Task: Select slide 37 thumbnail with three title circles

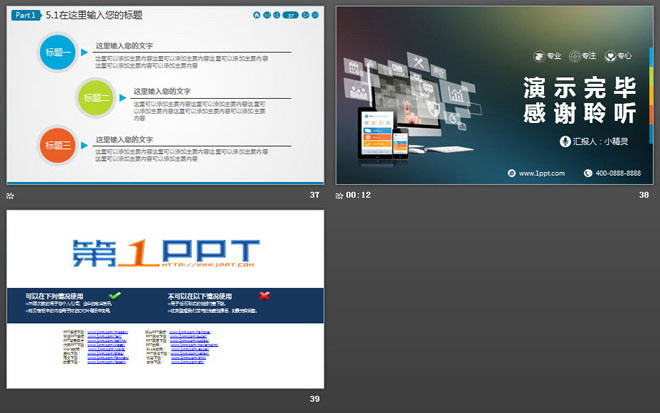Action: point(165,95)
